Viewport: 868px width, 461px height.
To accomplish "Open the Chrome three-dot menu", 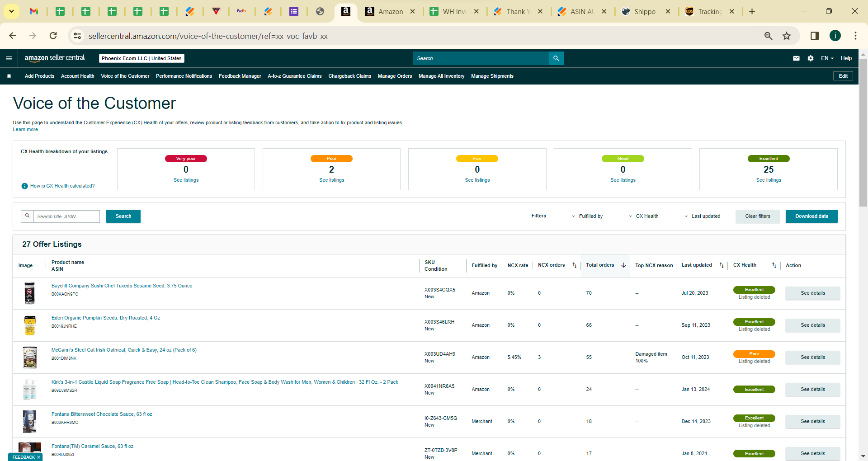I will 855,36.
